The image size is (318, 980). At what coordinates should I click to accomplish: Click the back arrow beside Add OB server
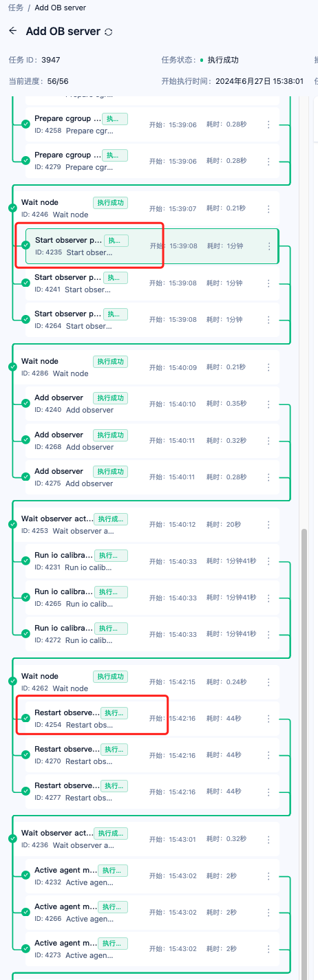13,32
